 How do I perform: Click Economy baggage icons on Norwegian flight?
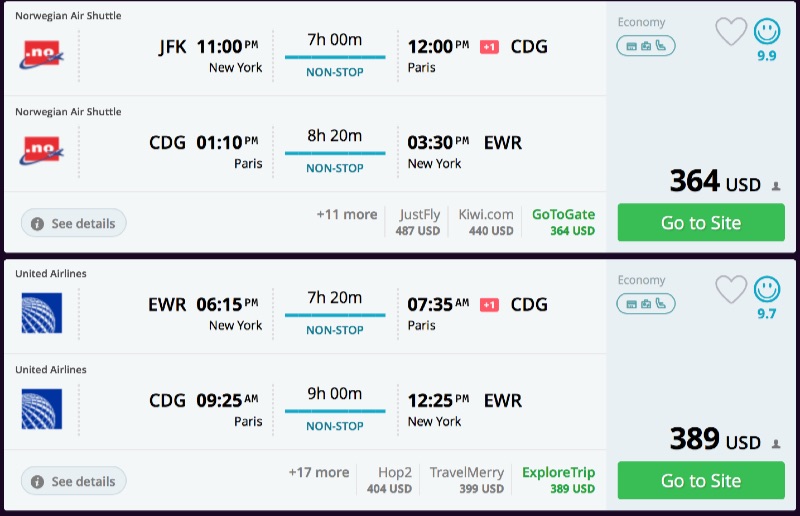tap(646, 45)
